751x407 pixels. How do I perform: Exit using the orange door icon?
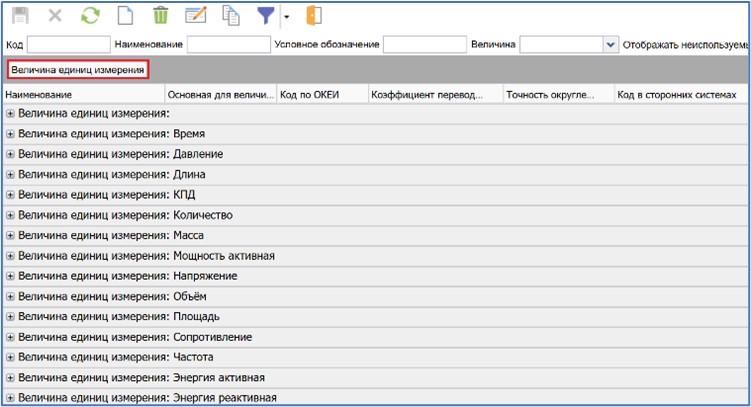pos(313,16)
